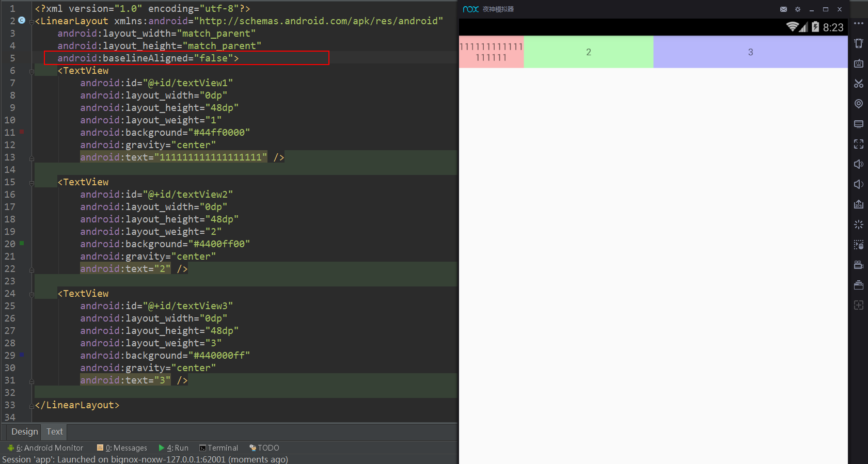Click layout_weight="2" on line 19
This screenshot has height=464, width=868.
point(151,231)
